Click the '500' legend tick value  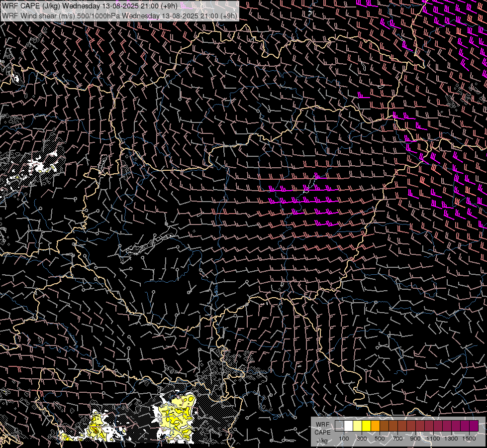tap(380, 439)
